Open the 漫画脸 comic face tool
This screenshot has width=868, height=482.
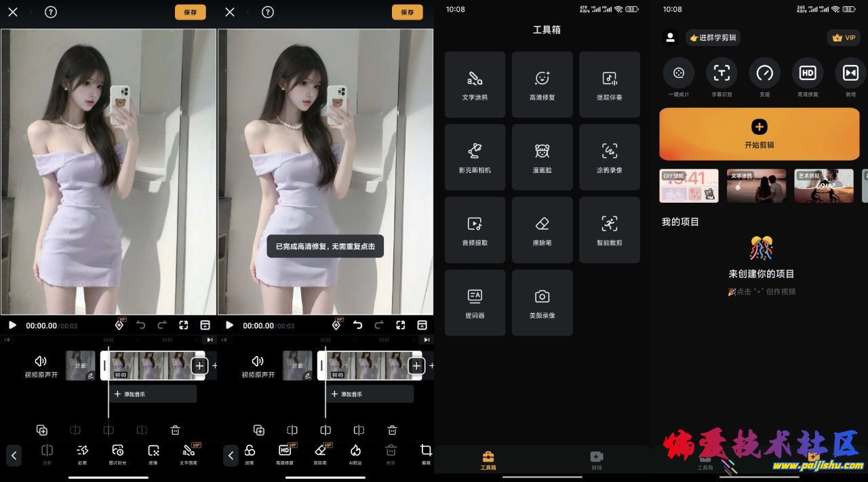pyautogui.click(x=542, y=157)
